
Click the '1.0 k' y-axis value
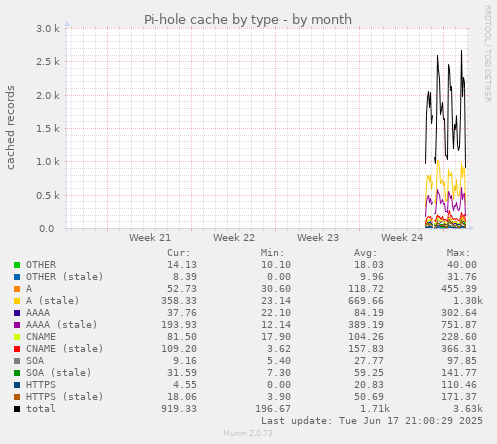[x=48, y=162]
